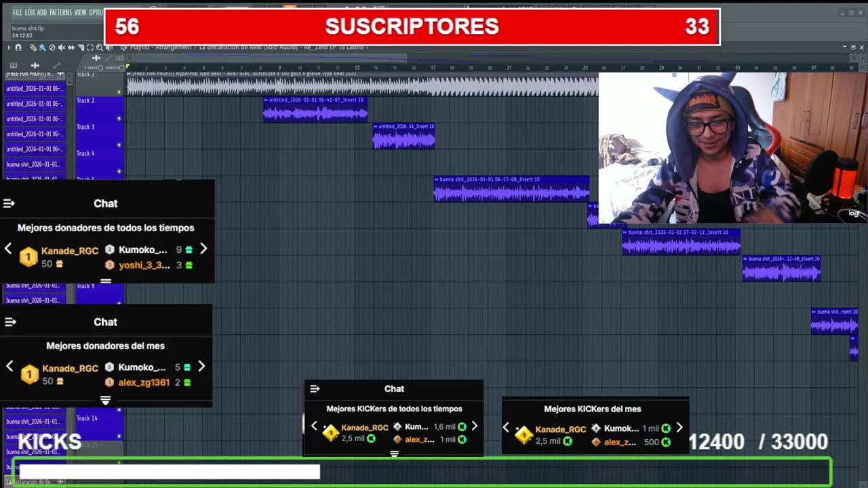
Task: Click the yoshi_3_3 donor name
Action: click(144, 265)
